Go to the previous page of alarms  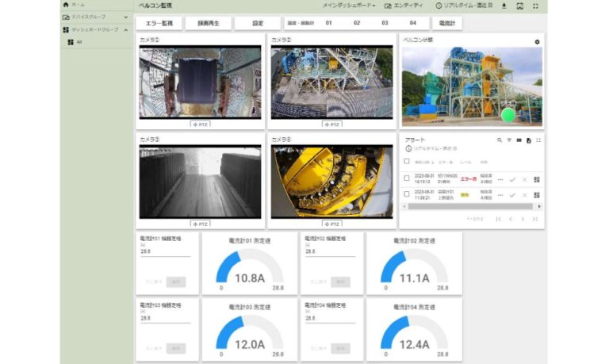tap(511, 219)
